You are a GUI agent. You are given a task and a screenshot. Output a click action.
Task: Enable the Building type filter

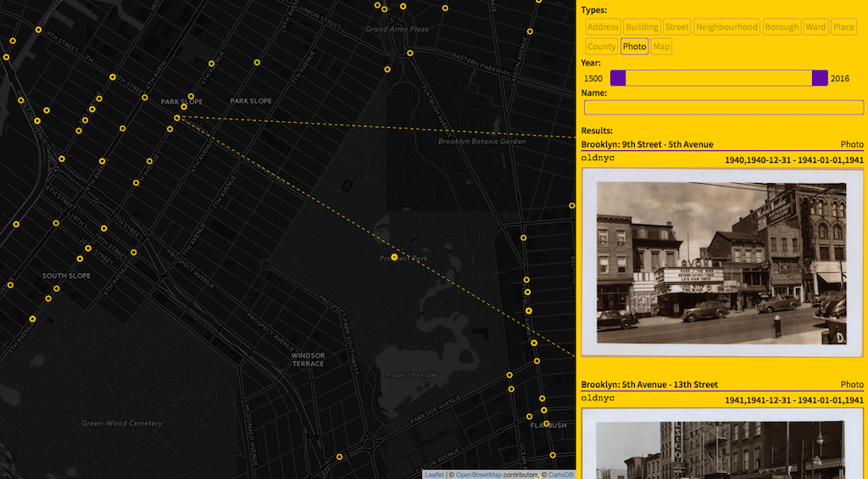[x=642, y=27]
